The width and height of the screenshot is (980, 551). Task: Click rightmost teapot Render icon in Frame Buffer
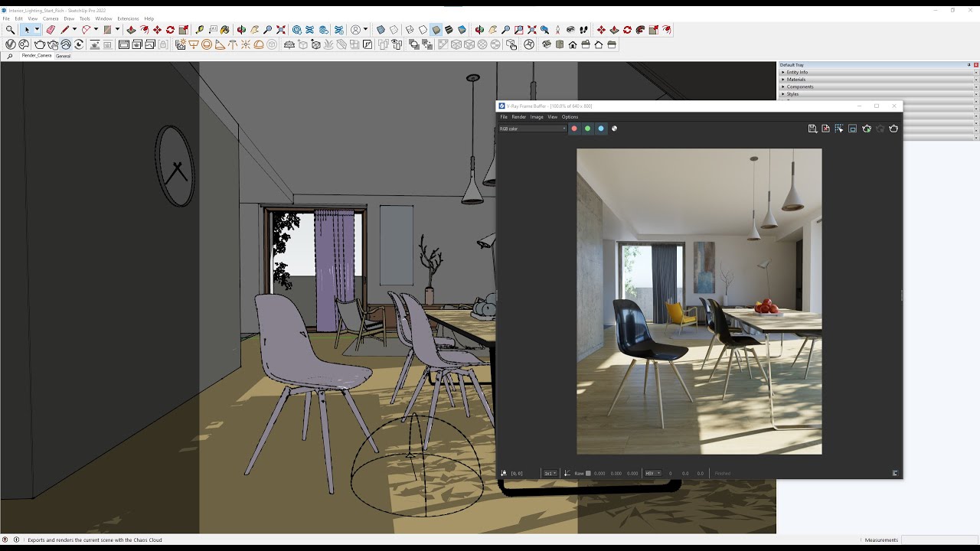[893, 129]
